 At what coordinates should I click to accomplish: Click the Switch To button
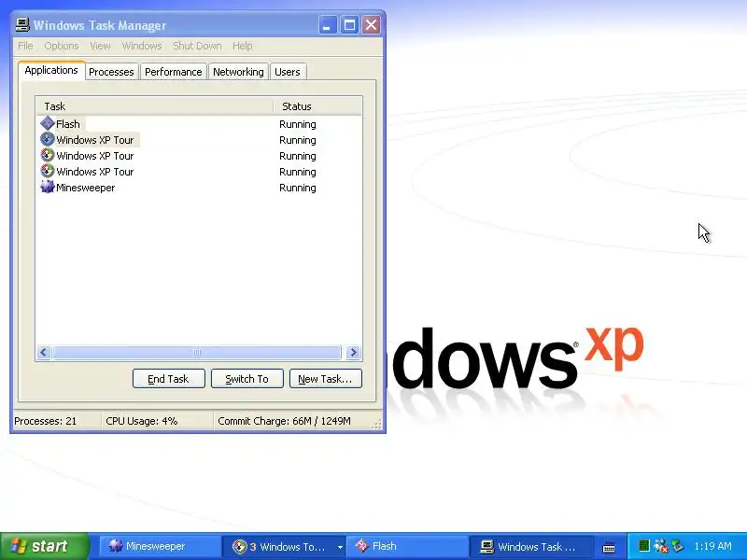tap(247, 379)
